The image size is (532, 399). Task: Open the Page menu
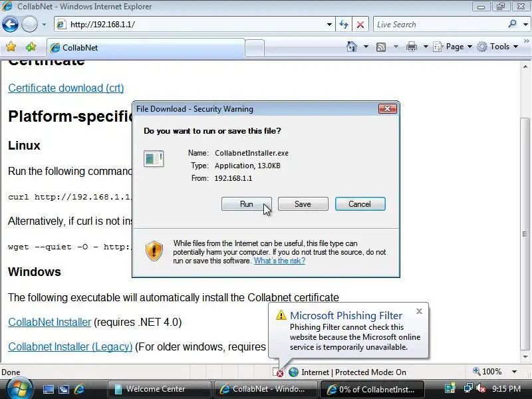(x=453, y=47)
